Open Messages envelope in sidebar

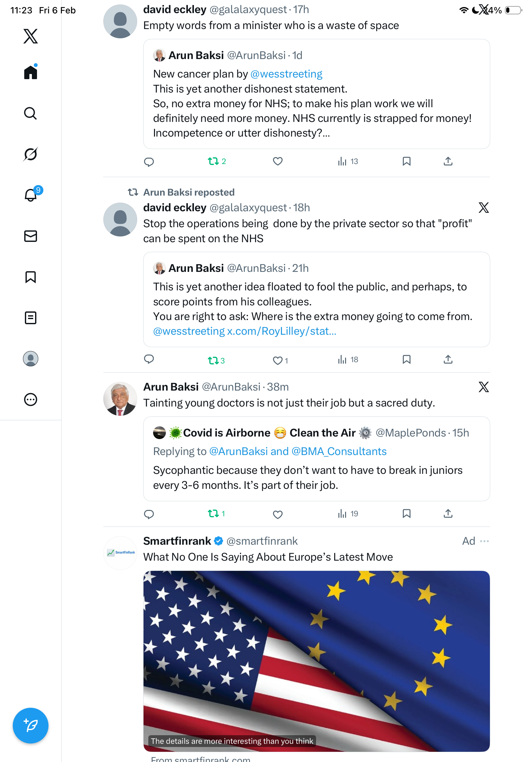coord(31,236)
